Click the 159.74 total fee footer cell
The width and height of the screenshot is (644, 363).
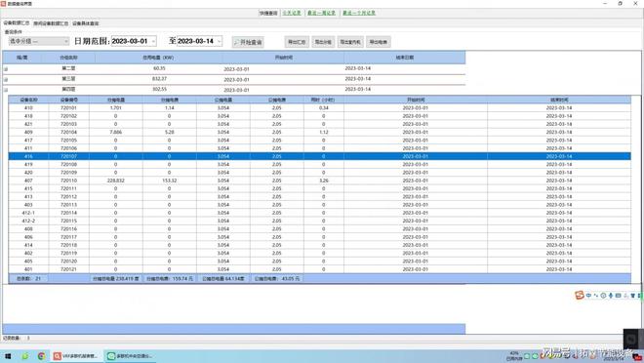170,278
